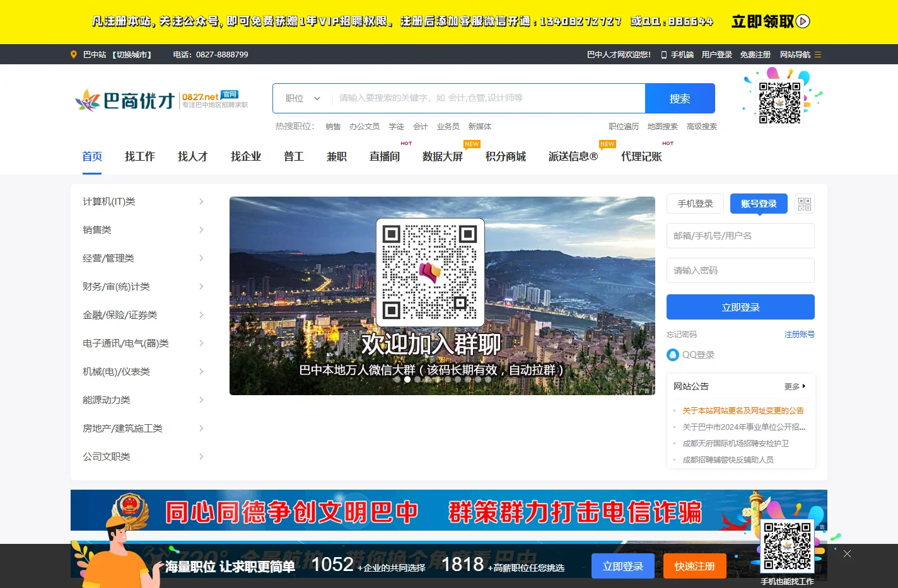Expand the 金融/保险/证券类 category arrow

pos(201,315)
